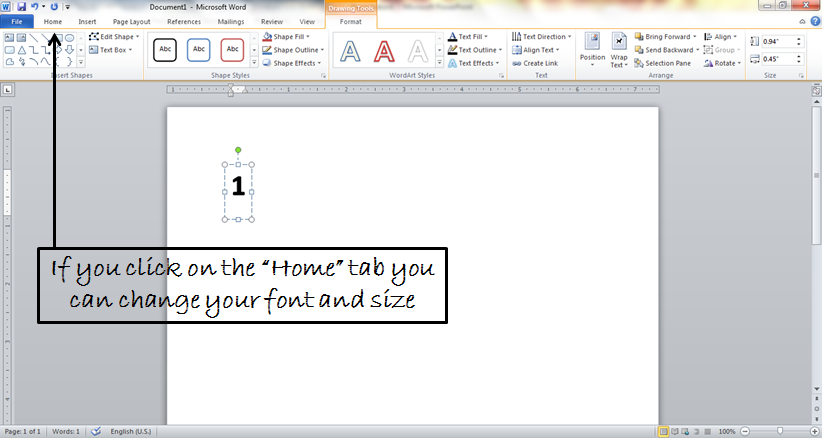Screen dimensions: 822x438
Task: Expand the shapes gallery More arrow
Action: tap(81, 62)
